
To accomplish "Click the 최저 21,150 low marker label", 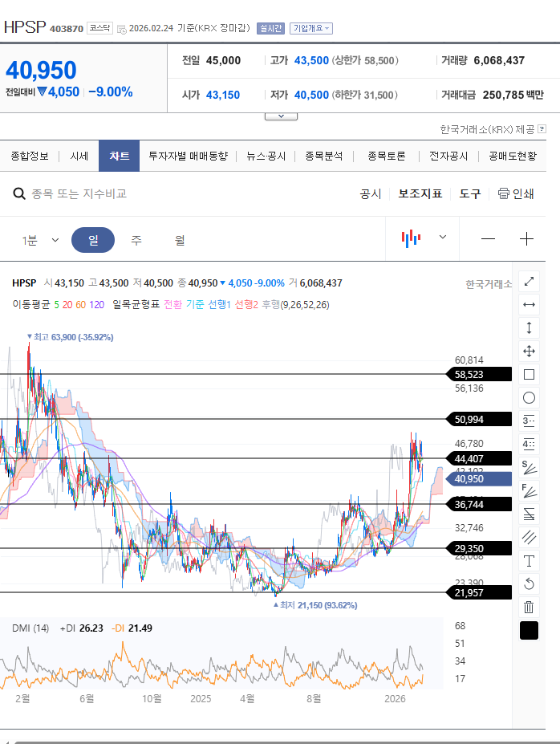I will 315,605.
